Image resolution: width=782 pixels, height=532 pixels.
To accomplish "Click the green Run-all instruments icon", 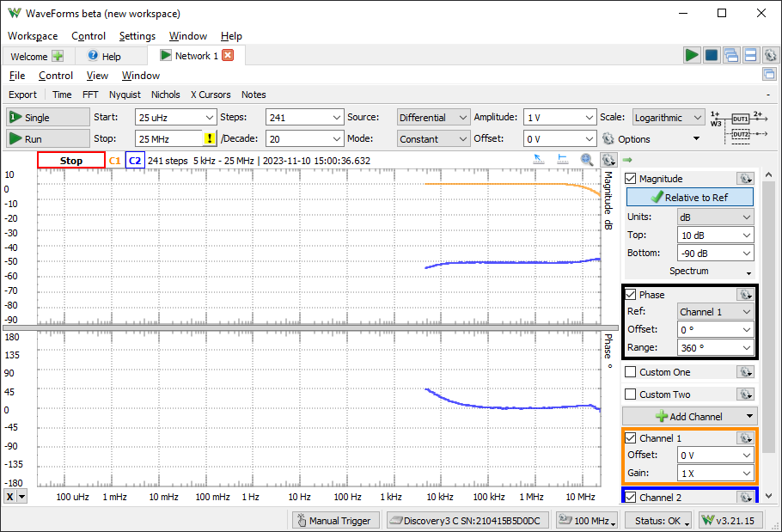I will 692,54.
